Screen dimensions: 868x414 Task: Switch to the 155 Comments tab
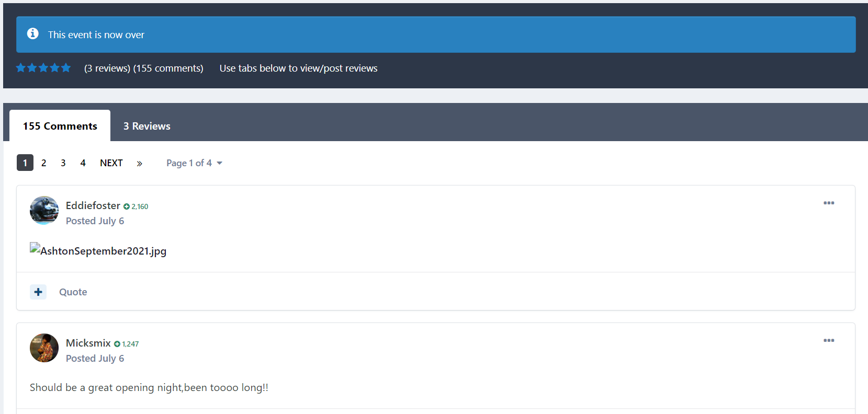click(x=60, y=126)
